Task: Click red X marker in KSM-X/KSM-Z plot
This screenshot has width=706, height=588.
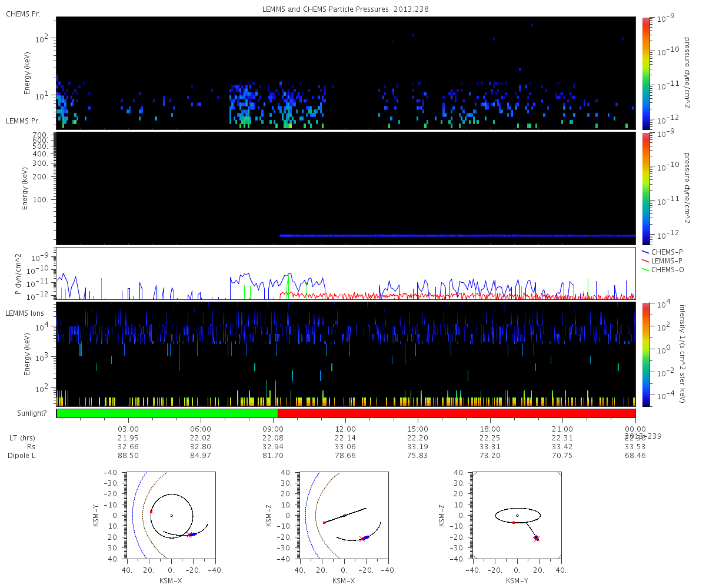Action: [362, 539]
